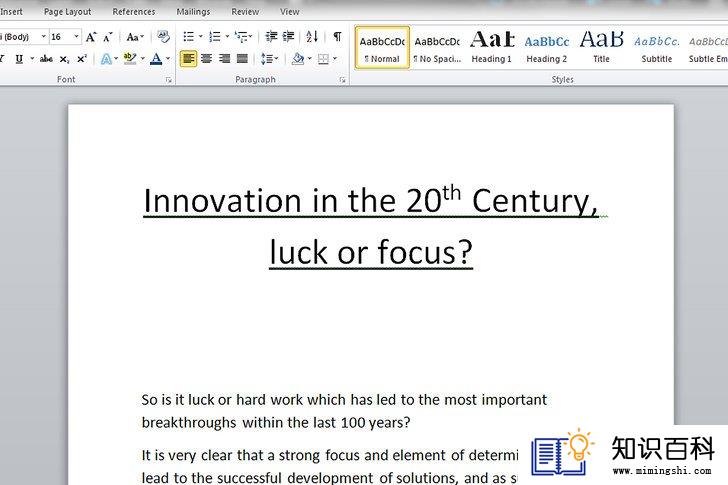728x485 pixels.
Task: Click the line 'breakthroughs within the last 100 years?'
Action: pyautogui.click(x=276, y=423)
